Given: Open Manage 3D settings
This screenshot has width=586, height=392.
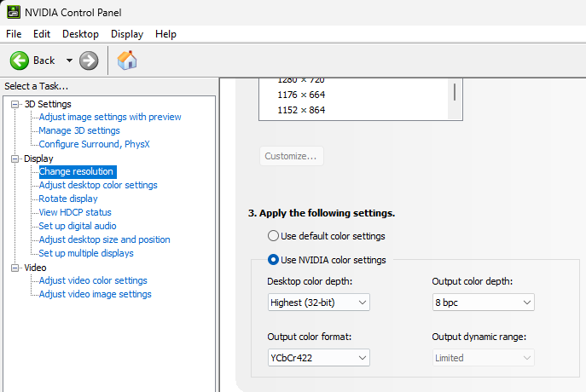Looking at the screenshot, I should click(79, 130).
